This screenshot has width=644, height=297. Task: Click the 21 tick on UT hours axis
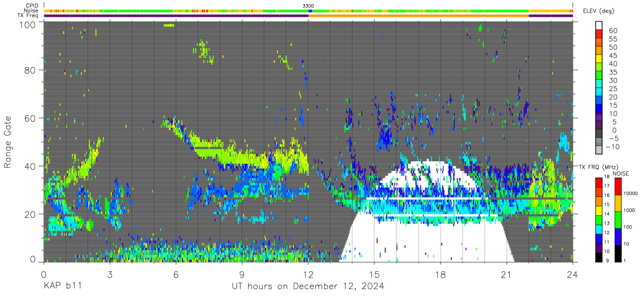507,273
